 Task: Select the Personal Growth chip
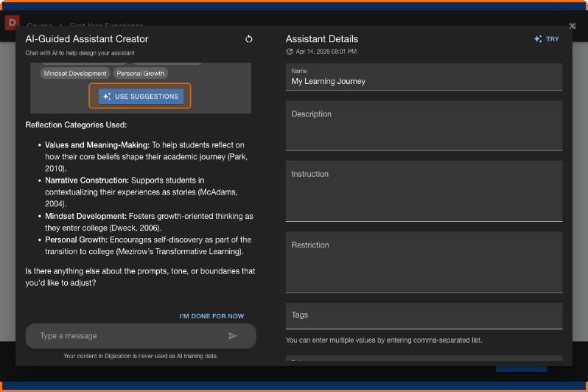click(140, 74)
